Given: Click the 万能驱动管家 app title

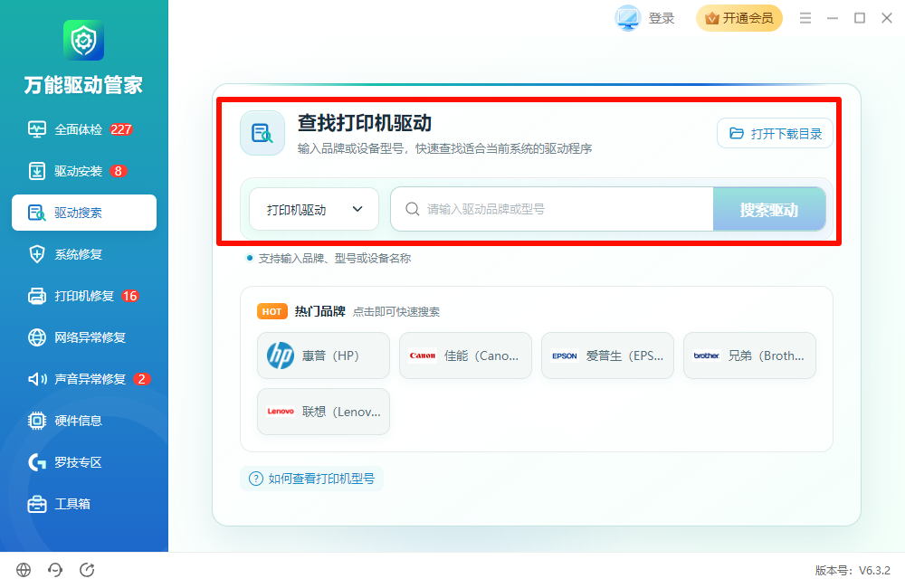Looking at the screenshot, I should click(x=83, y=85).
